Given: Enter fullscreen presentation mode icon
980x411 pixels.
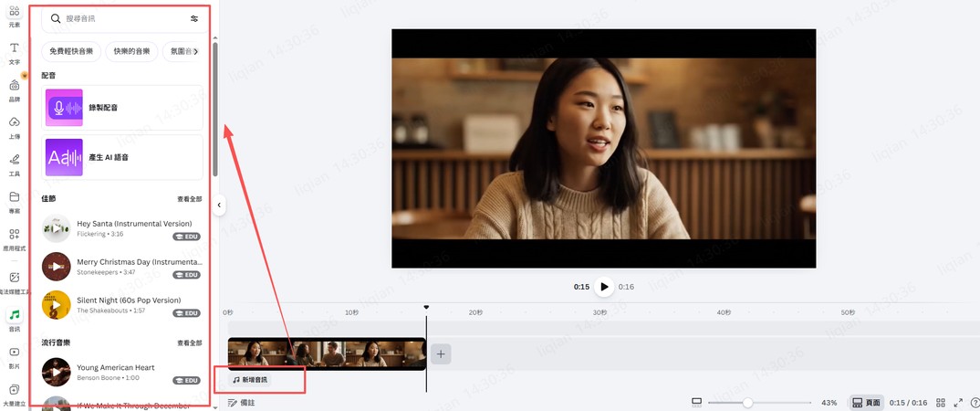Looking at the screenshot, I should click(957, 402).
